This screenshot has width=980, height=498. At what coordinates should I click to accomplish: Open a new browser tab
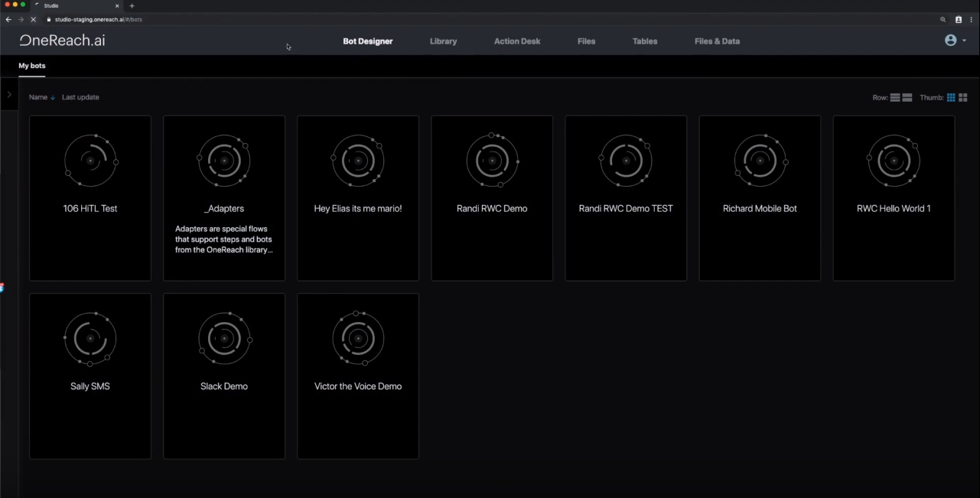132,5
